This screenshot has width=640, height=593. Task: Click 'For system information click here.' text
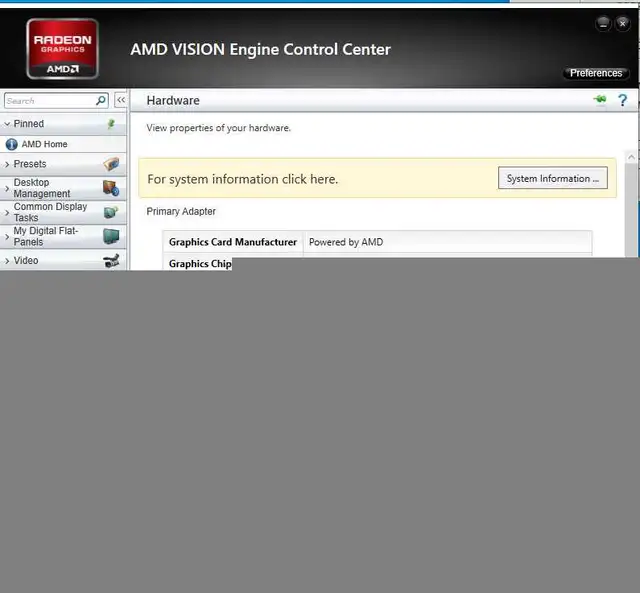(x=242, y=179)
